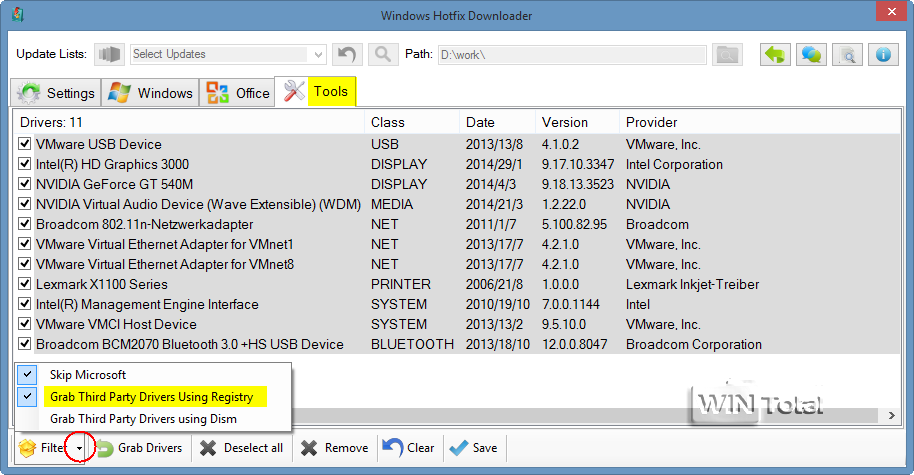
Task: Uncheck Lexmark X1100 Series
Action: pos(24,284)
